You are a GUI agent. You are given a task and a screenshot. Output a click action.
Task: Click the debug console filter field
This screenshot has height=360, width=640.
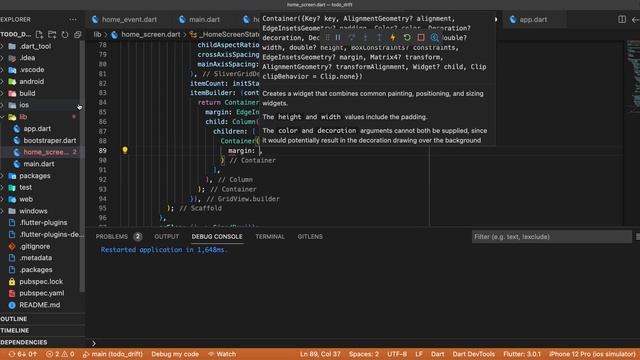click(551, 237)
